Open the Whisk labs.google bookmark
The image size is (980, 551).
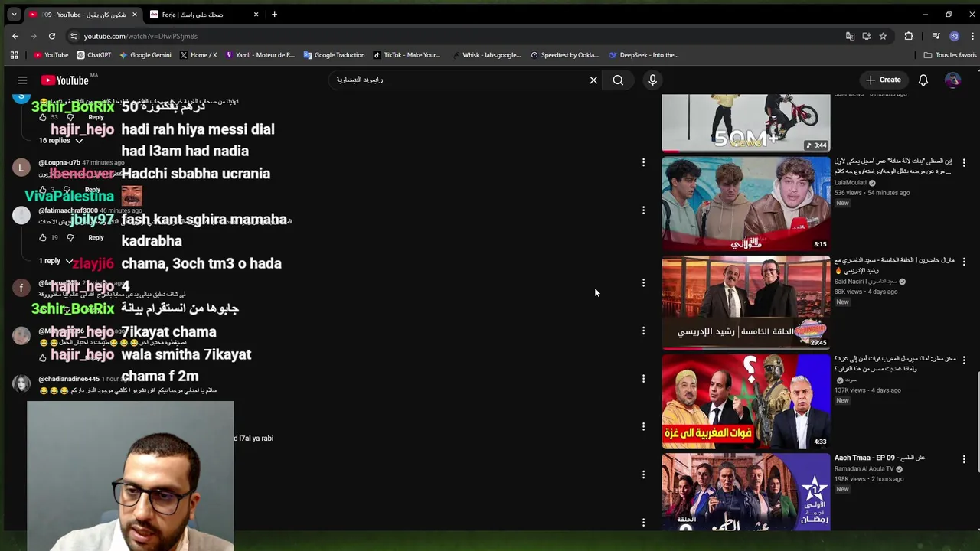485,55
